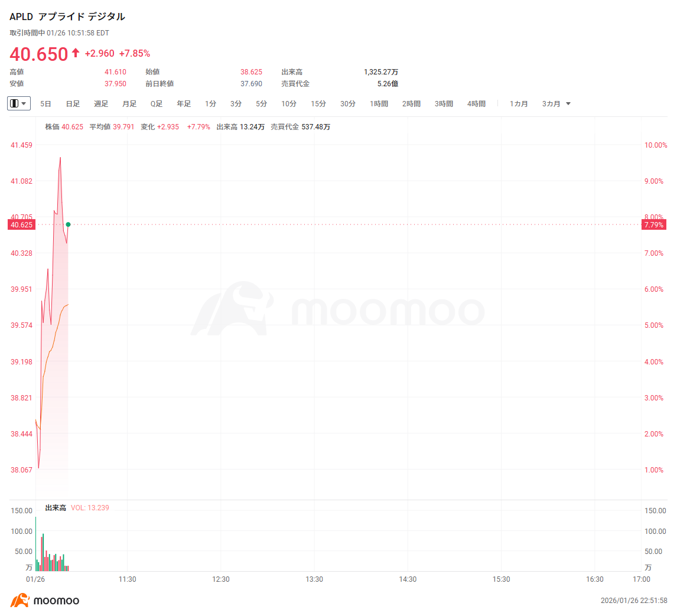Expand the 3カ月 range dropdown arrow
This screenshot has width=677, height=616.
568,104
